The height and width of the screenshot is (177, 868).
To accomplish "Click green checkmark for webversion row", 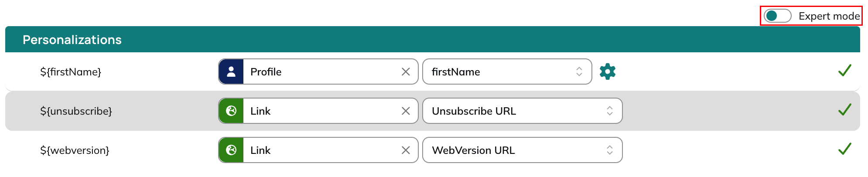I will pos(845,149).
